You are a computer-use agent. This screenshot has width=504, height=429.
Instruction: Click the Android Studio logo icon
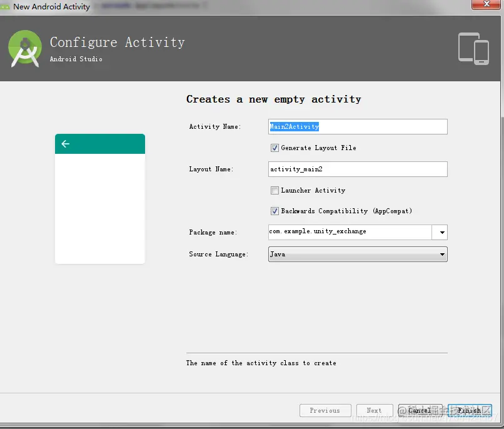click(x=25, y=49)
